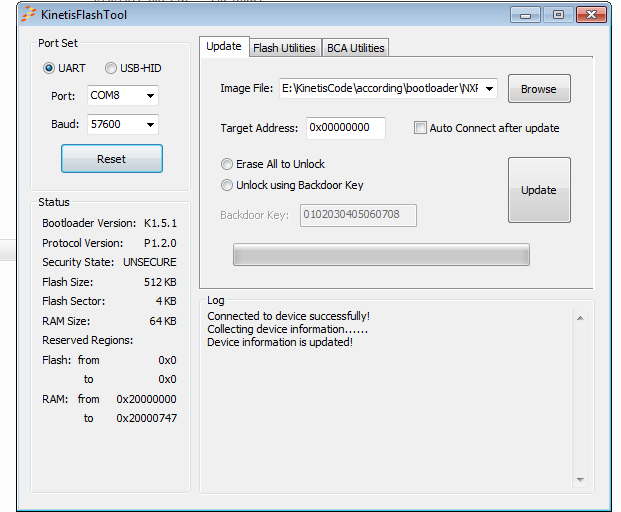Click the Protocol Version value P1.2.0

160,243
